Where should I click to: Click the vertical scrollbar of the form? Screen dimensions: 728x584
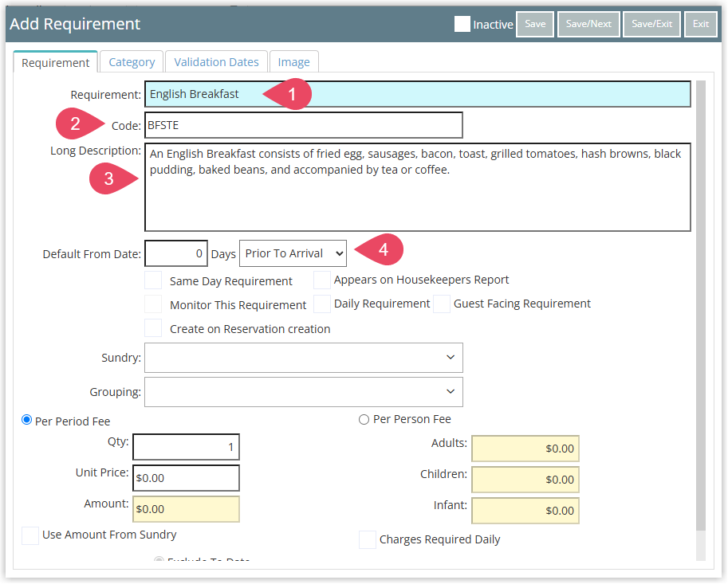pos(701,306)
